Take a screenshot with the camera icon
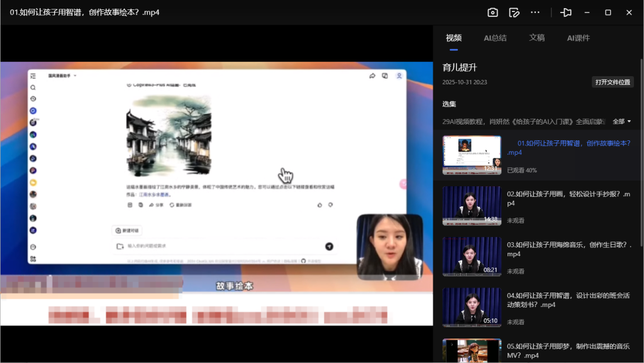644x363 pixels. (492, 12)
